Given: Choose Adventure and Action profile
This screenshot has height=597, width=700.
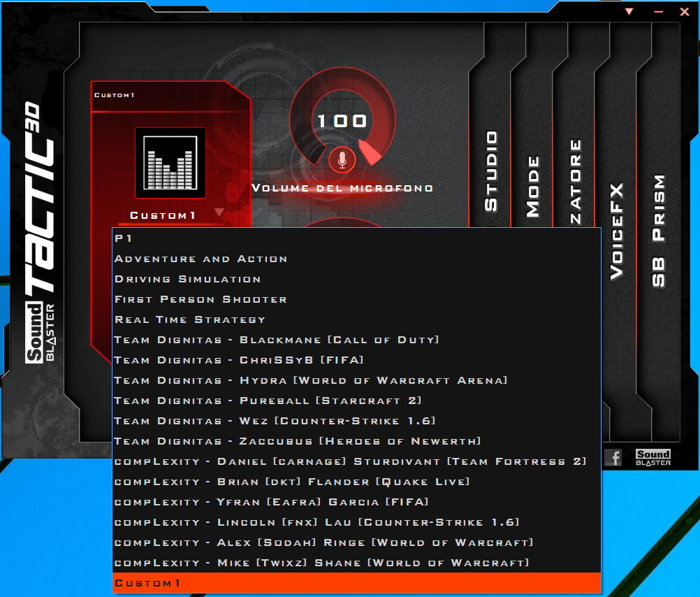Looking at the screenshot, I should coord(356,259).
